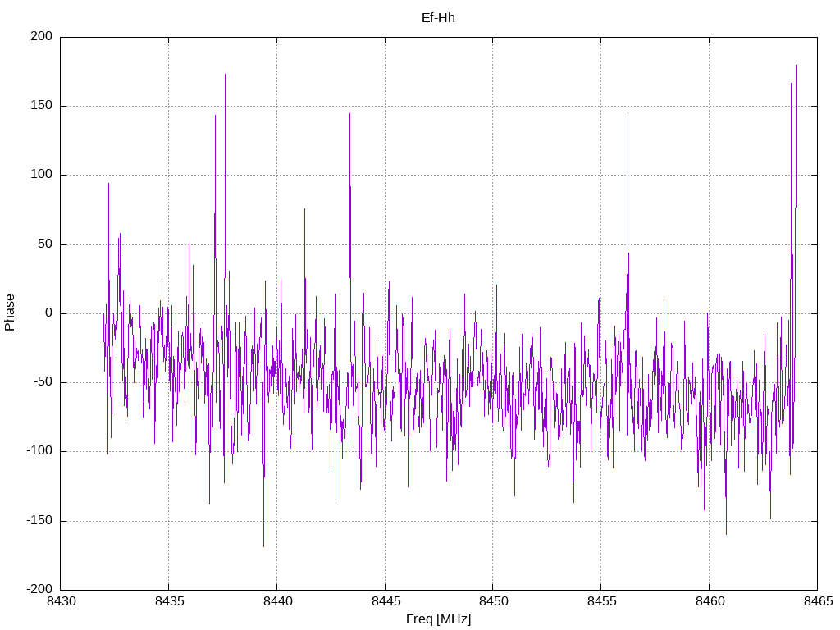This screenshot has height=630, width=840.
Task: Select the Phase y-axis label
Action: (x=10, y=313)
